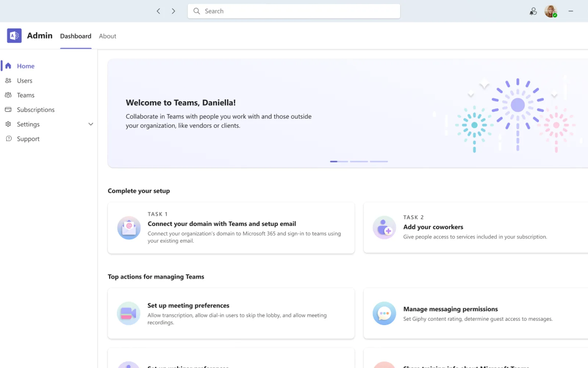Go back with the left arrow
The image size is (588, 368).
coord(158,11)
